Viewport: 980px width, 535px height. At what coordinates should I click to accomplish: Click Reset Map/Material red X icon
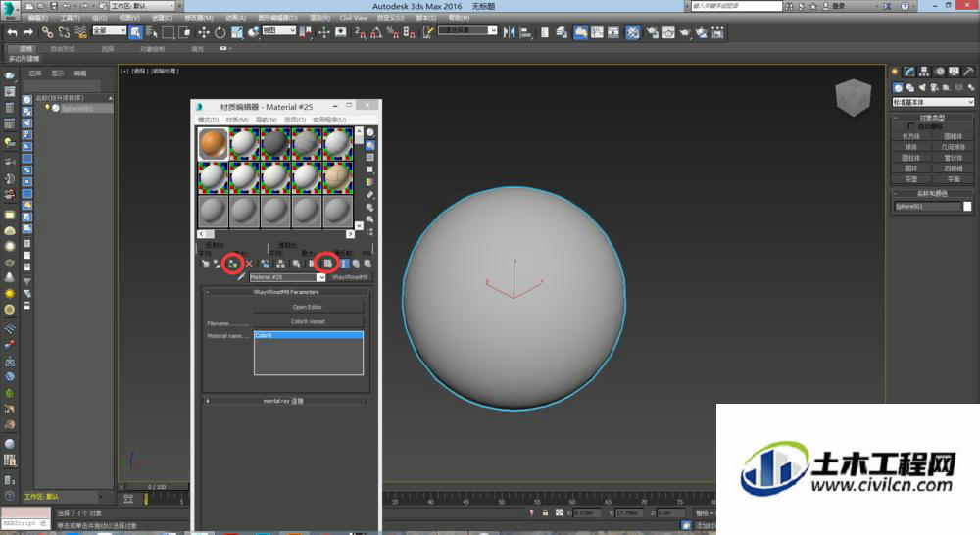point(249,264)
